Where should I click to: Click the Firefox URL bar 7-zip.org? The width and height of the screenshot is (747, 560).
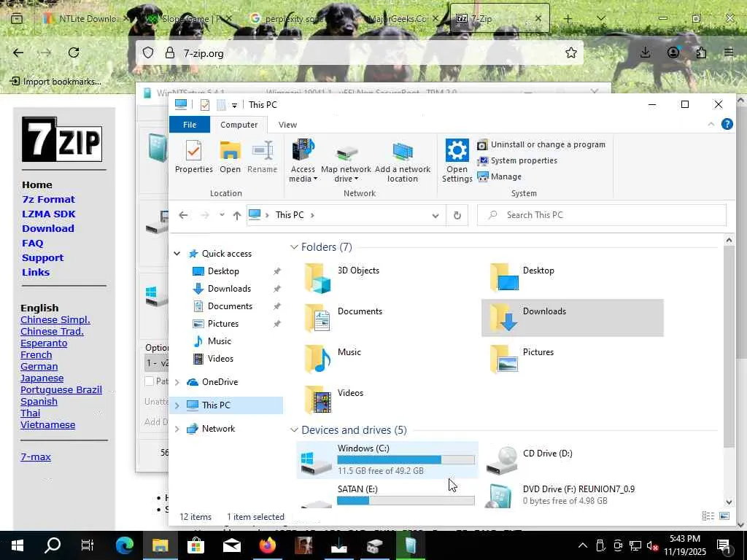pos(360,52)
